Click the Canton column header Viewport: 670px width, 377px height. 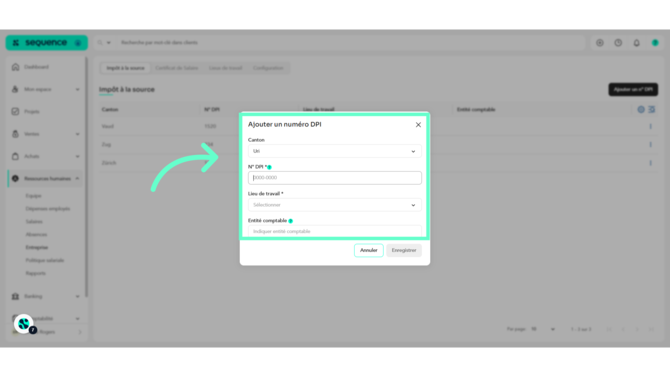tap(110, 109)
